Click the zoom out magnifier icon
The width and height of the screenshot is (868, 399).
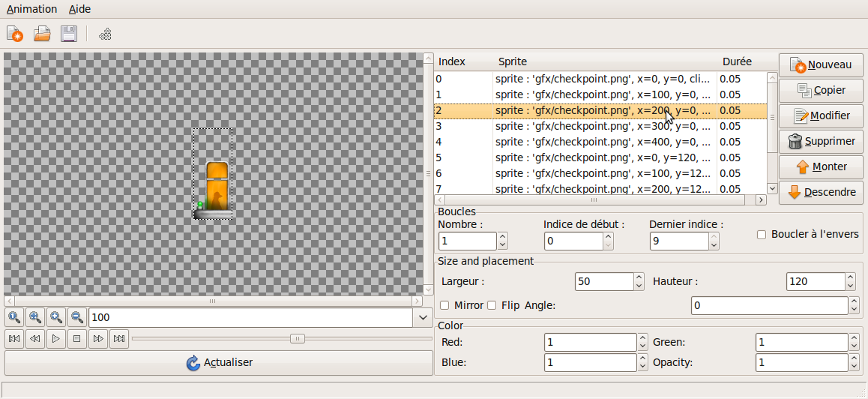(76, 317)
